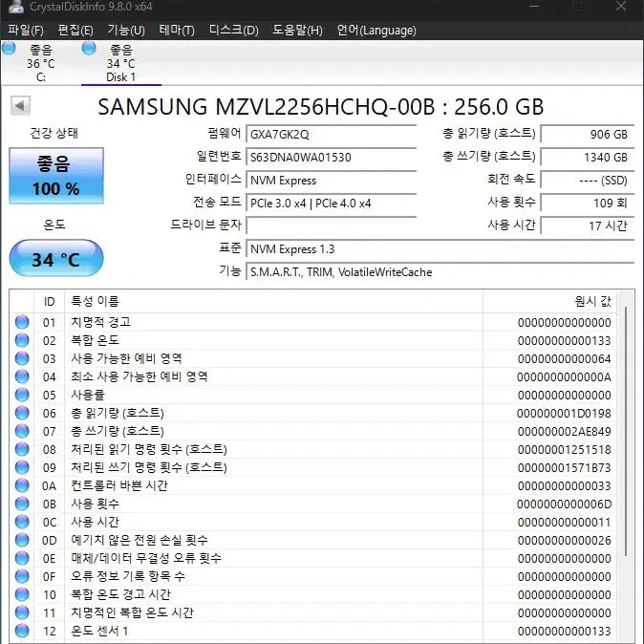Click the interface field NVM Express
Viewport: 644px width, 644px height.
coord(331,181)
